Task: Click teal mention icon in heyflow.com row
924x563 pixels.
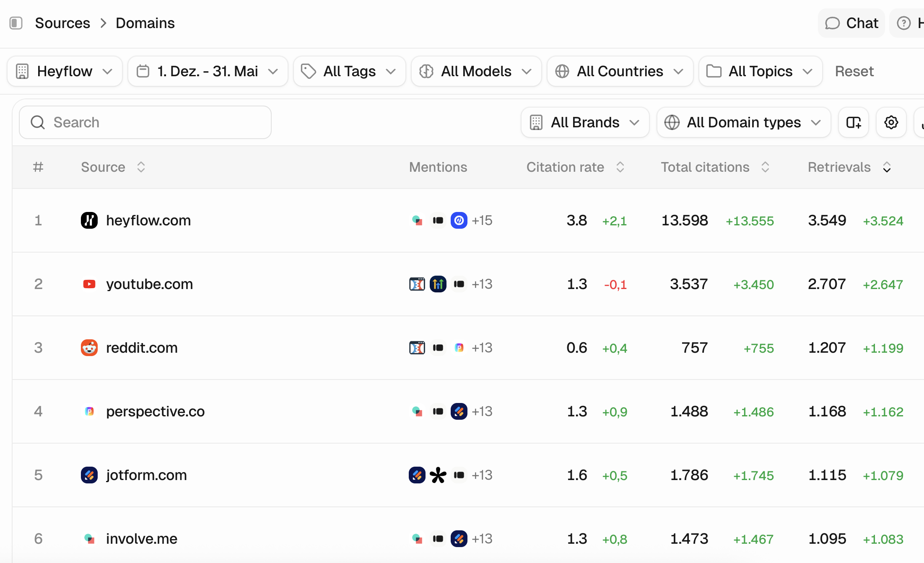Action: (417, 220)
